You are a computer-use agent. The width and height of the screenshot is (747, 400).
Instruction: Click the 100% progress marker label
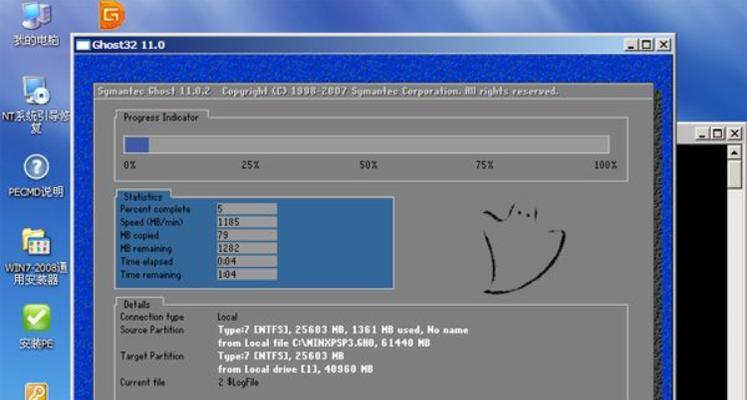[605, 165]
